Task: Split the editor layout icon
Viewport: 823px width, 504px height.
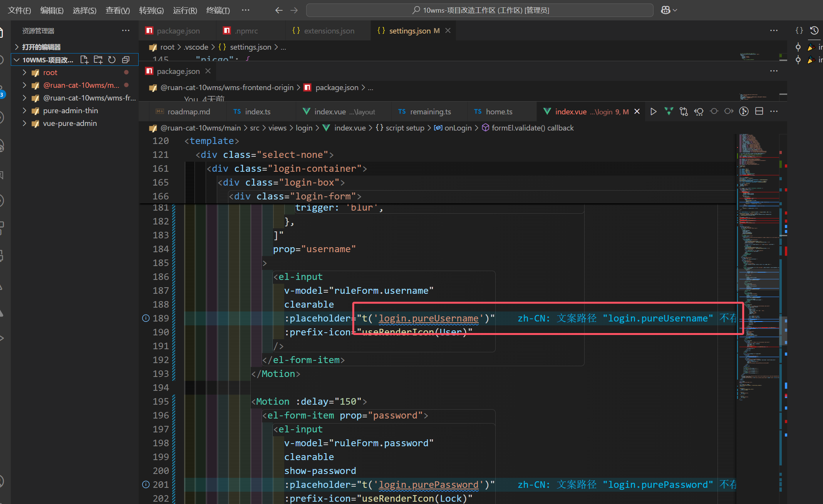Action: click(x=759, y=112)
